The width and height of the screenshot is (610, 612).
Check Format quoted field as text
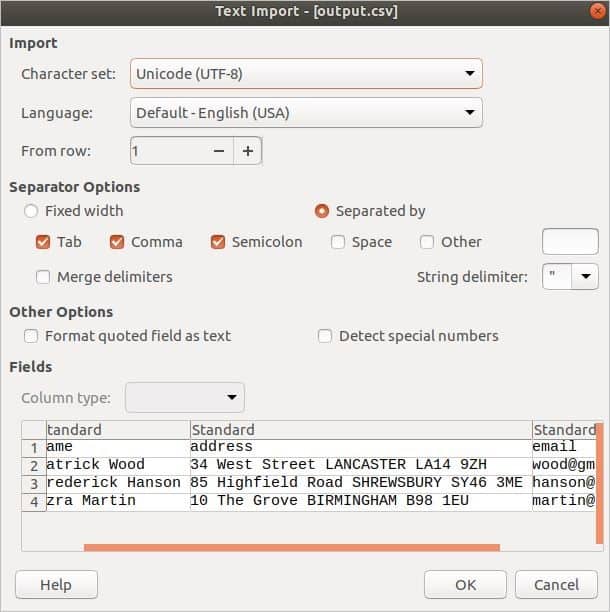pyautogui.click(x=31, y=336)
